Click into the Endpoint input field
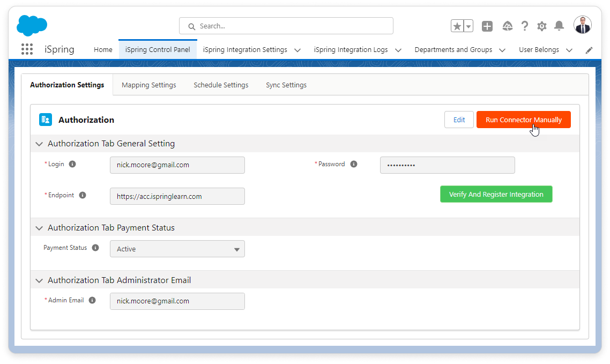610x364 pixels. point(177,196)
